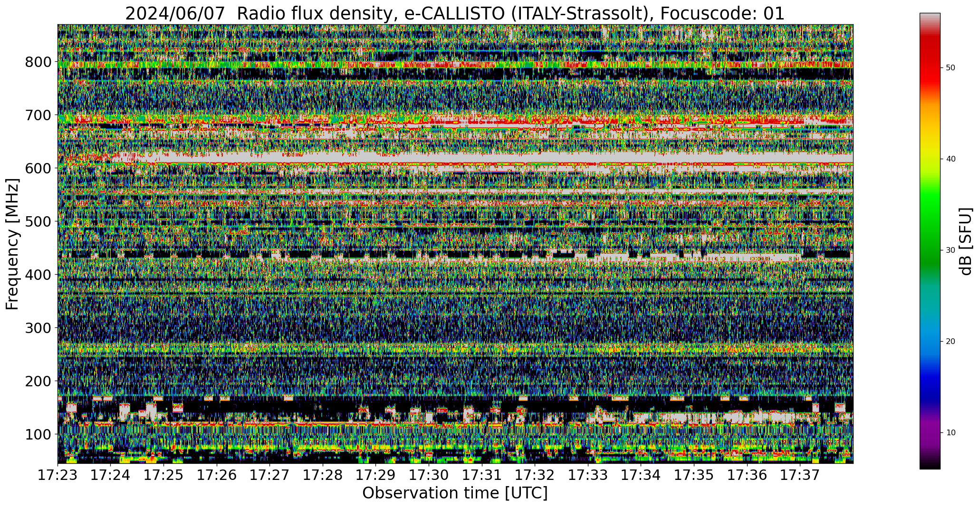Image resolution: width=980 pixels, height=507 pixels.
Task: Click the 17:34 time tick label
Action: (641, 475)
